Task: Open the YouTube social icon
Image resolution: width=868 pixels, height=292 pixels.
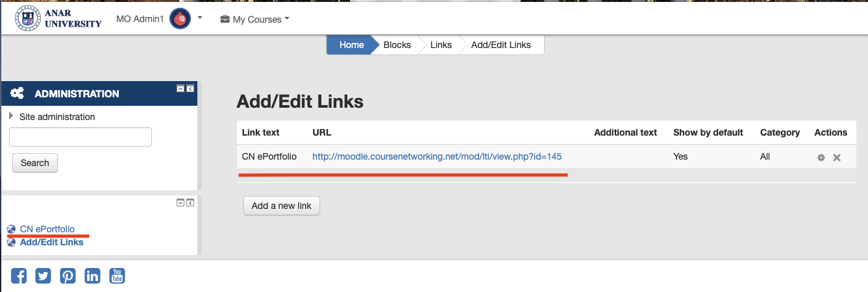Action: 117,276
